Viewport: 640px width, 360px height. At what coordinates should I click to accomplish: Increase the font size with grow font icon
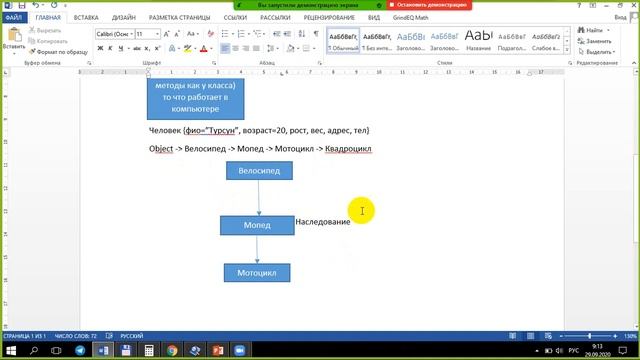[167, 34]
